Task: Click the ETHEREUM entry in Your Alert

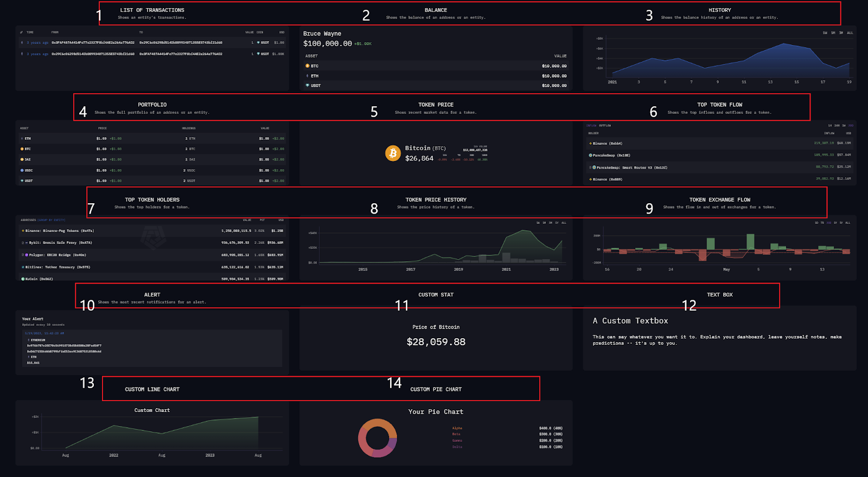Action: (38, 340)
